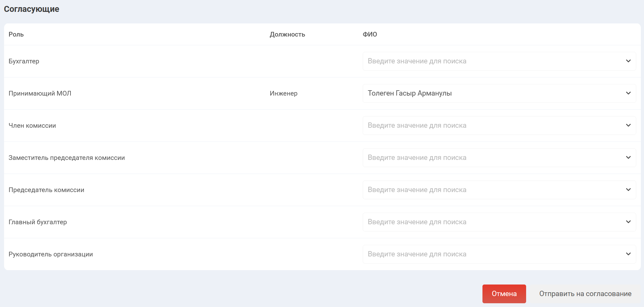Open the Заместитель председателя комиссии name field
The height and width of the screenshot is (307, 644).
[493, 158]
